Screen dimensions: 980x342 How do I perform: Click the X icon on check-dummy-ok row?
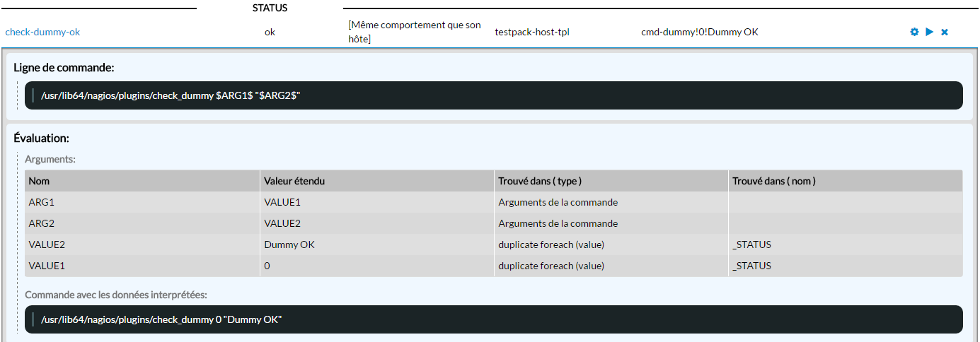click(x=945, y=32)
